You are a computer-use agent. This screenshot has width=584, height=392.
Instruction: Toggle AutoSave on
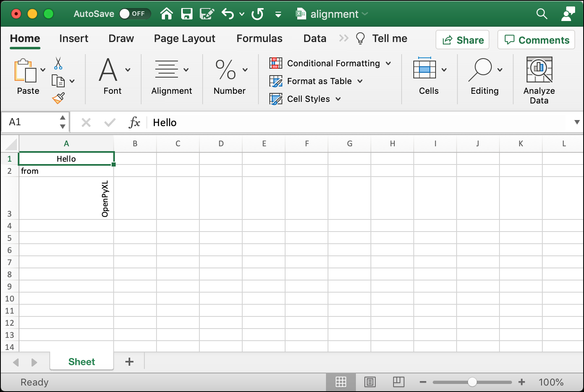pyautogui.click(x=135, y=13)
